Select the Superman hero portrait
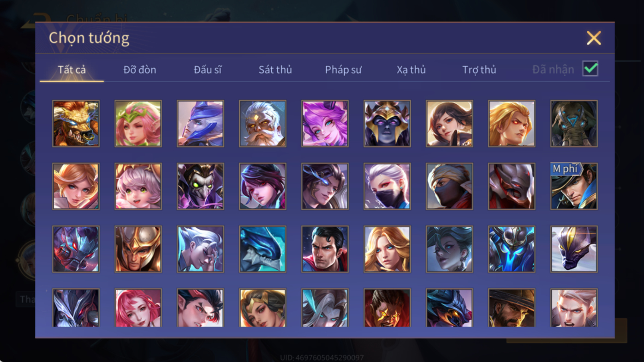The width and height of the screenshot is (644, 362). click(x=325, y=249)
